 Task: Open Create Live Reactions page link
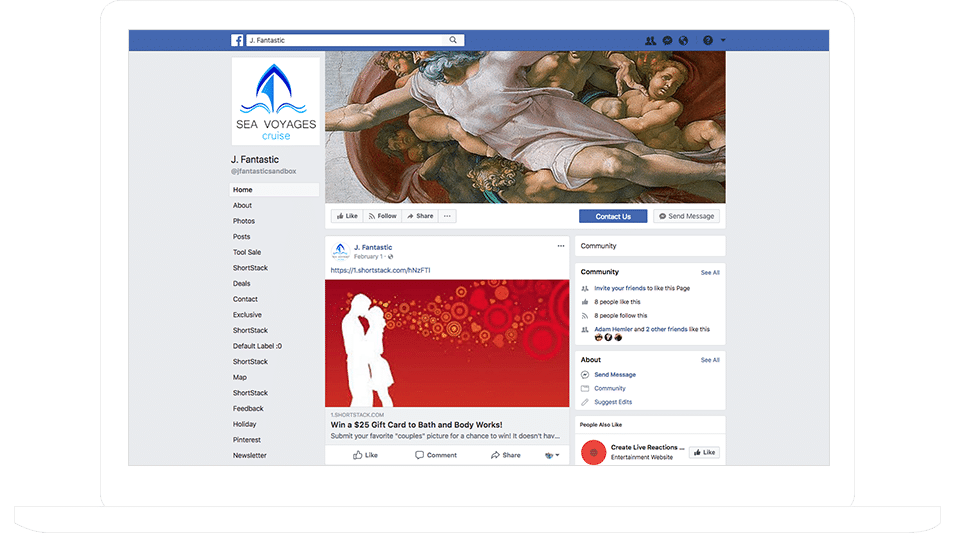647,448
